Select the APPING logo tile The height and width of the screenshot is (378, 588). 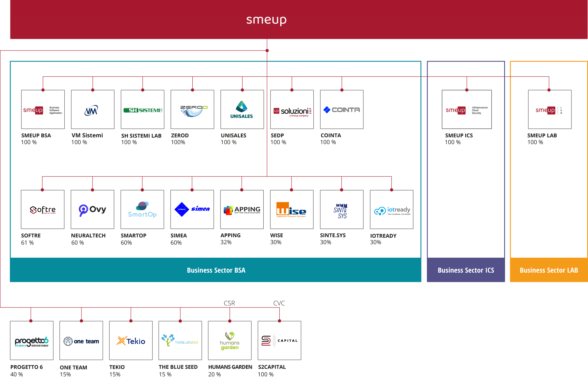coord(242,210)
